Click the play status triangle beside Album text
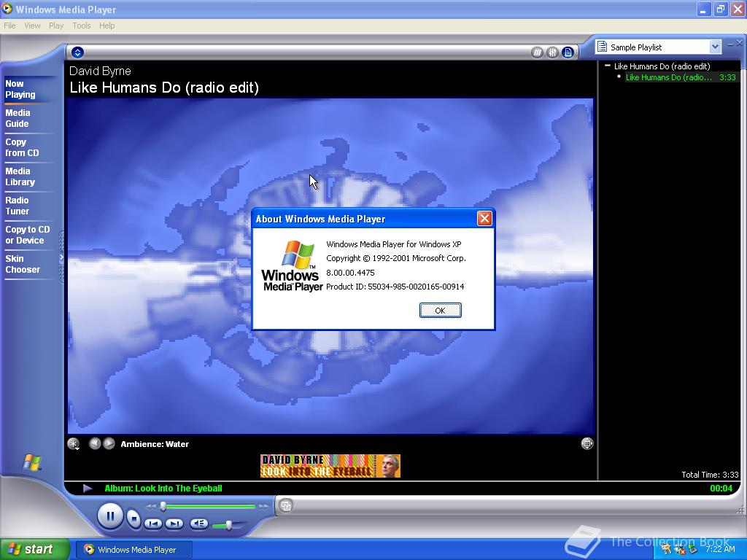 88,488
